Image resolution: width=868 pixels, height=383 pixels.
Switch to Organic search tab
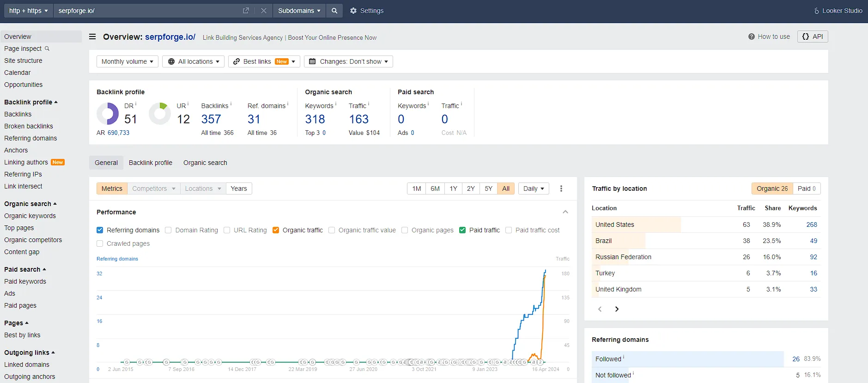[205, 163]
